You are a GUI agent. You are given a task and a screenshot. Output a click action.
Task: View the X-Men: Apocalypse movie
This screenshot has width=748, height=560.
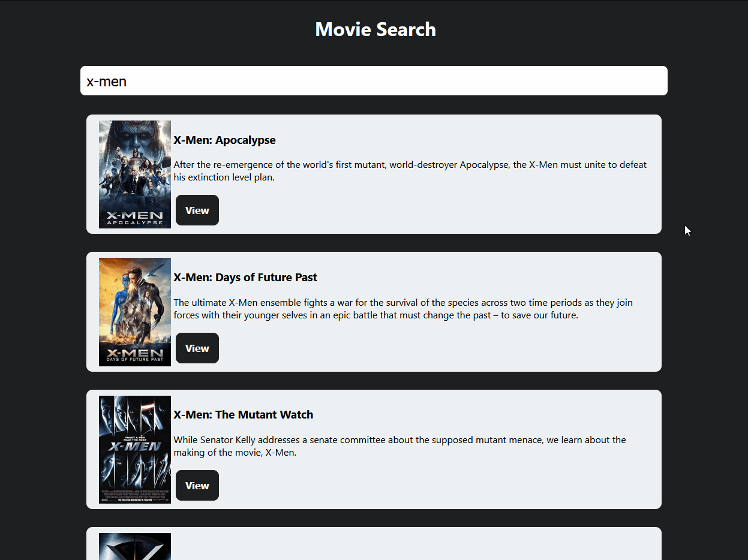click(197, 210)
